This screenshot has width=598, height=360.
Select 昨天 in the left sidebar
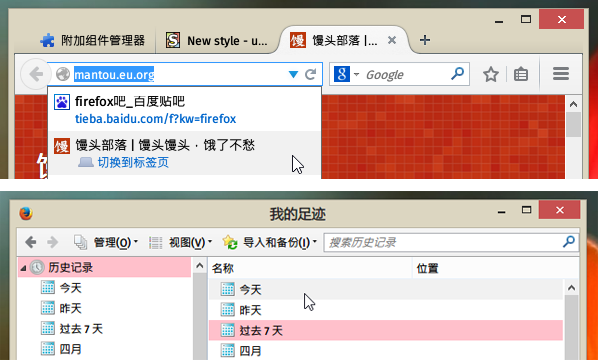(71, 308)
